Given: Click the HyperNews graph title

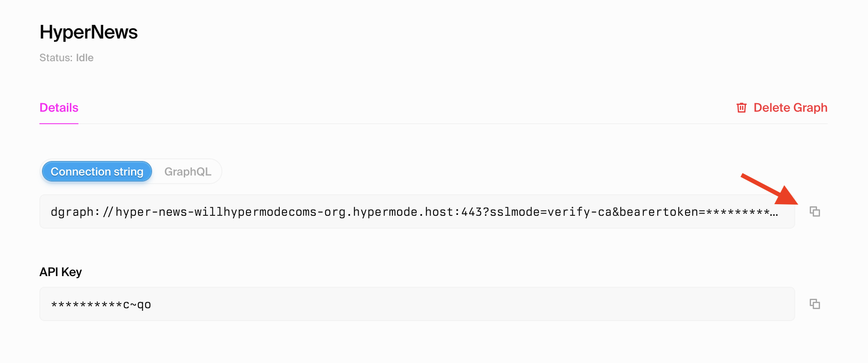Looking at the screenshot, I should click(x=88, y=32).
